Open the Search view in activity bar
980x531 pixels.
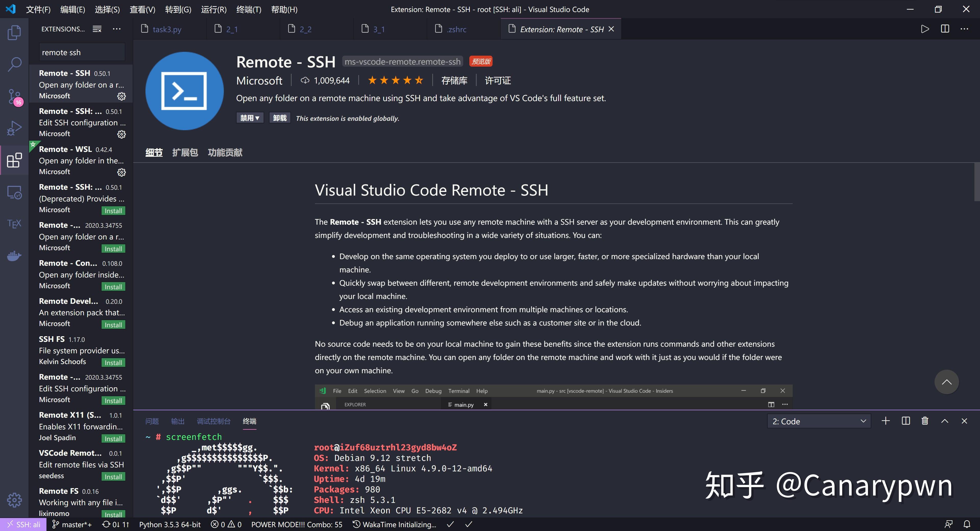pyautogui.click(x=14, y=64)
